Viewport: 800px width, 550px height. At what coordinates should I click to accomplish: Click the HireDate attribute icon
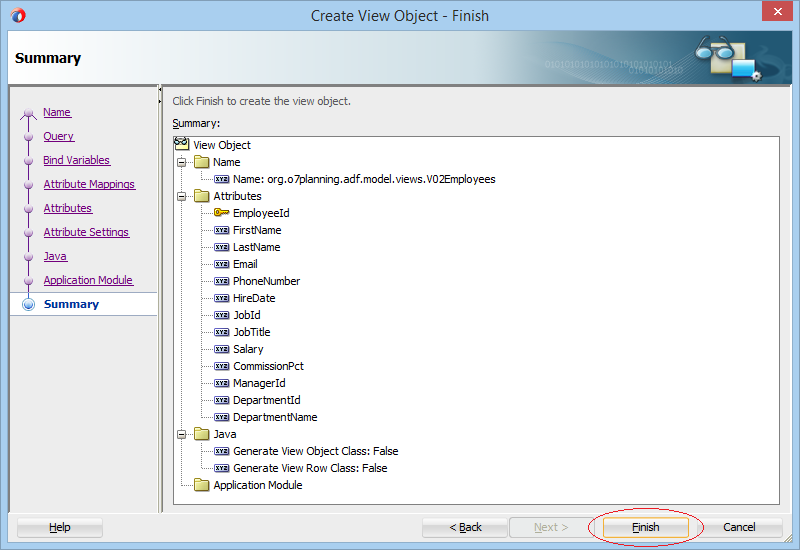tap(221, 298)
